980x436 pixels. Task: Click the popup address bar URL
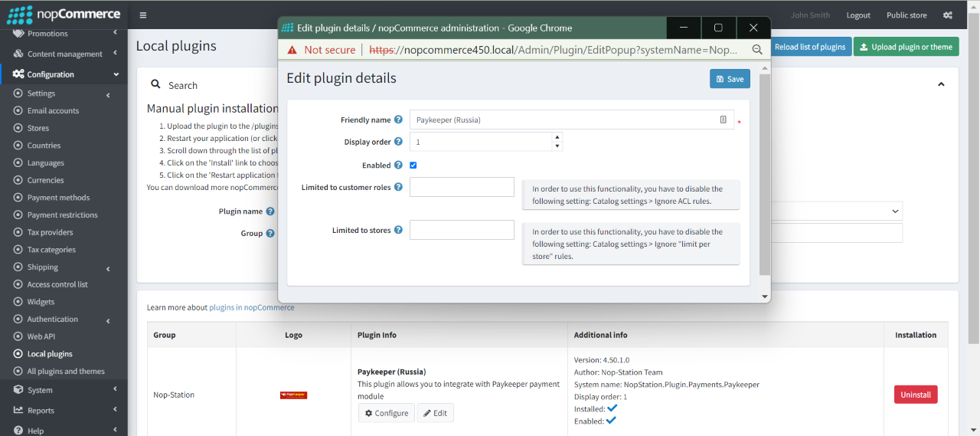(554, 50)
